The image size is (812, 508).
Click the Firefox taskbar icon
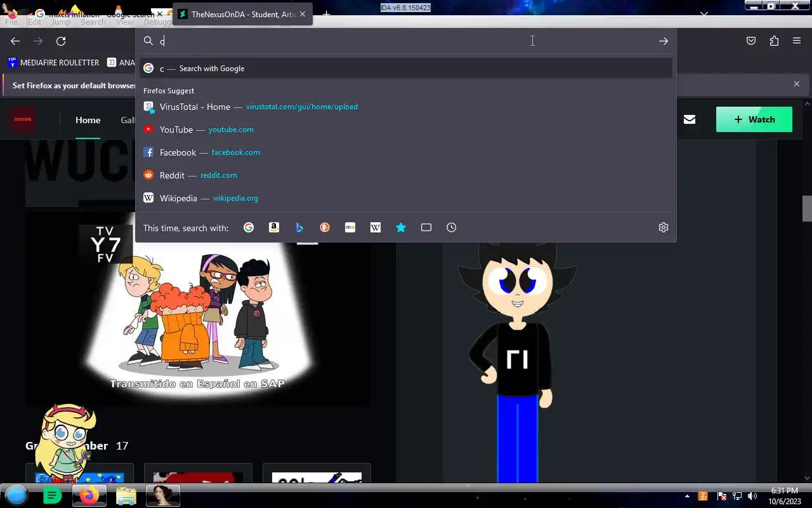pyautogui.click(x=89, y=495)
